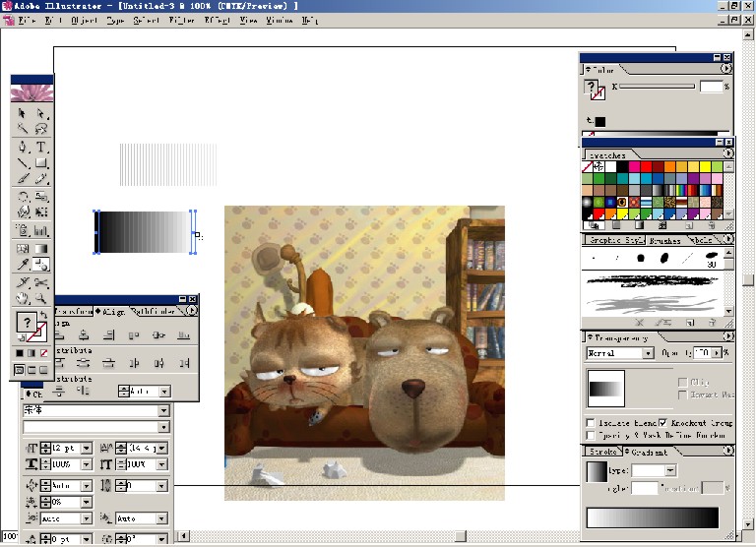
Task: Select the Pencil tool
Action: 41,178
